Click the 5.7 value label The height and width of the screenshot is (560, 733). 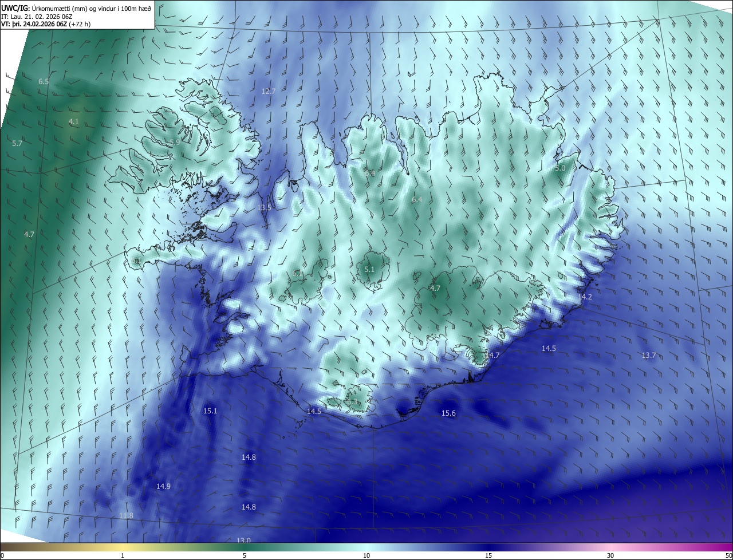coord(17,143)
